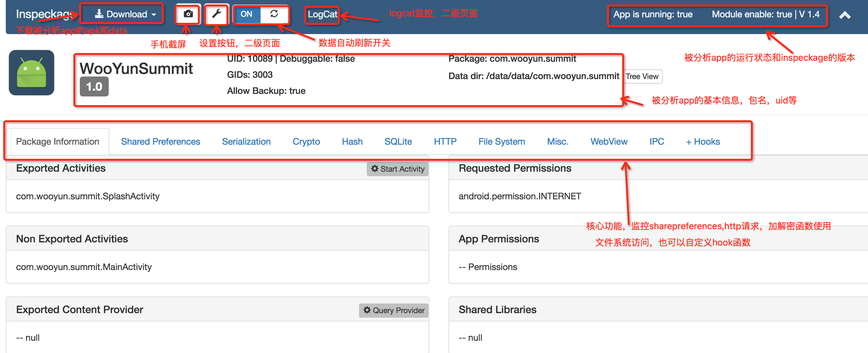Viewport: 868px width, 353px height.
Task: Select the Package Information tab
Action: [58, 141]
